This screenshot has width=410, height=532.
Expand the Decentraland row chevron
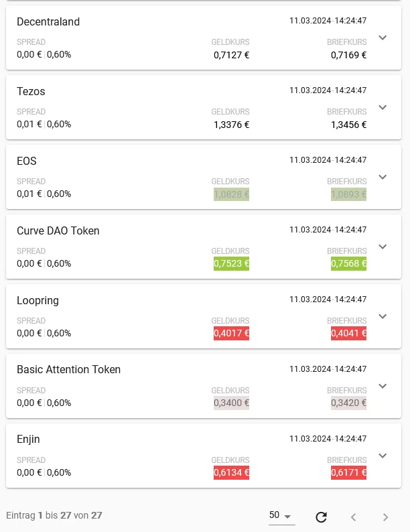[383, 38]
